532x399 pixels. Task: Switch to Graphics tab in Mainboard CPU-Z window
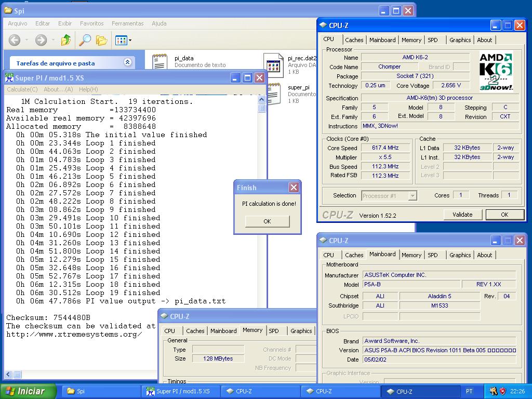[x=460, y=255]
